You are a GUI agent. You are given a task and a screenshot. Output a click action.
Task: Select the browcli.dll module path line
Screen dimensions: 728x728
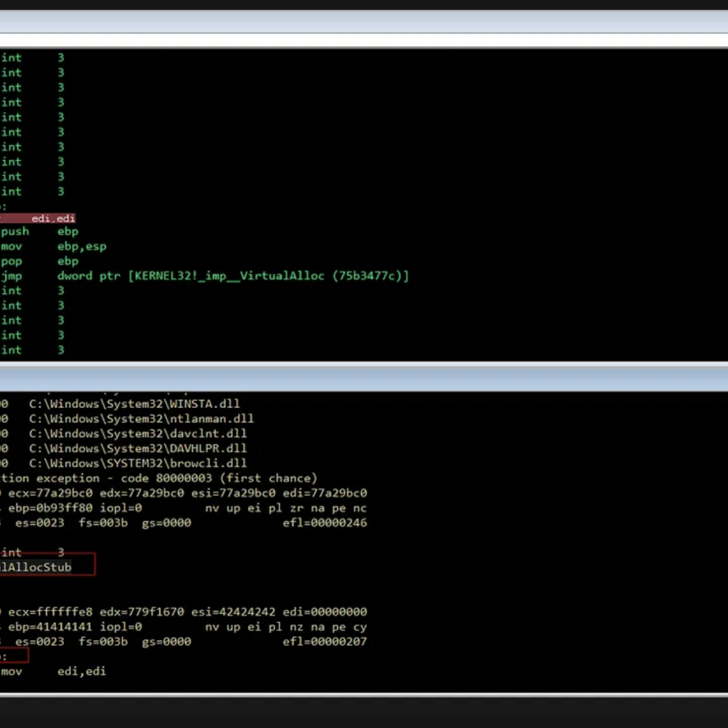pyautogui.click(x=138, y=464)
